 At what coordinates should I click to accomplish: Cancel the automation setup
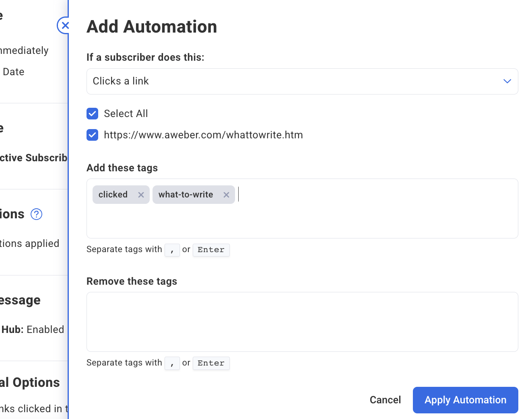pos(385,400)
